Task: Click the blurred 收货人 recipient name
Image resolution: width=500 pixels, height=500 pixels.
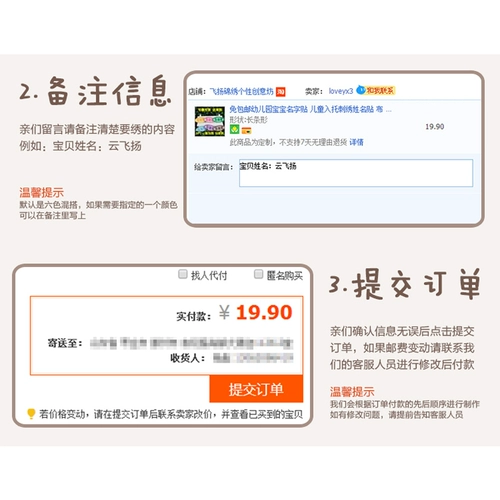Action: [253, 358]
